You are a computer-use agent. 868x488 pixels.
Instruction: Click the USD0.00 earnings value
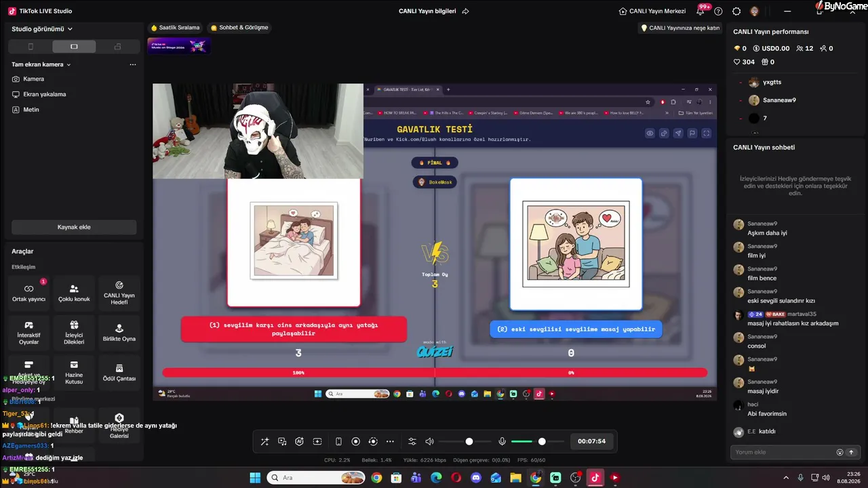771,48
